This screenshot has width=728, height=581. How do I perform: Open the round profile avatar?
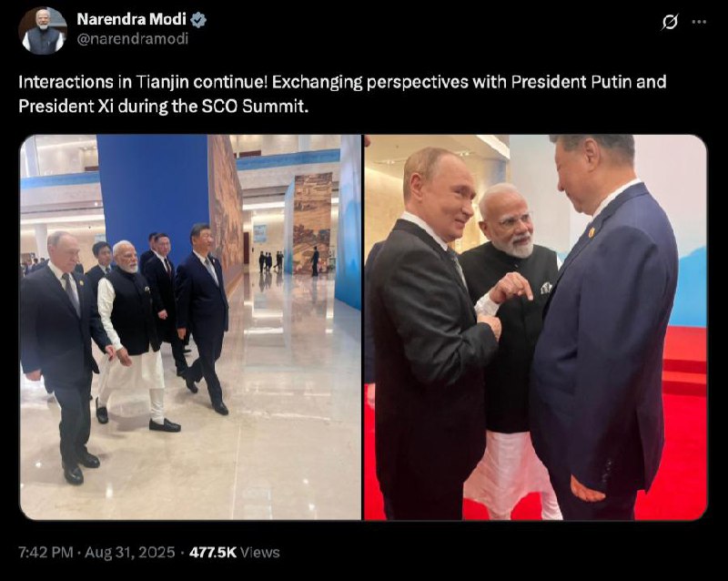[43, 30]
